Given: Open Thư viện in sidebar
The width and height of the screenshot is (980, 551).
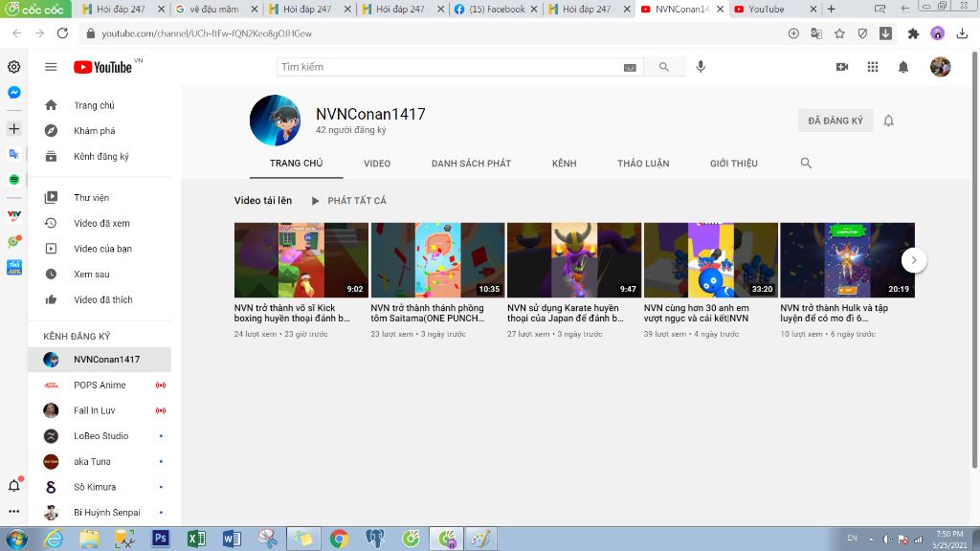Looking at the screenshot, I should coord(100,197).
